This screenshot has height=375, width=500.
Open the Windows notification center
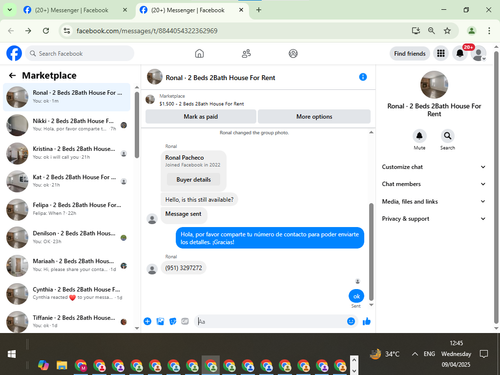tap(484, 354)
